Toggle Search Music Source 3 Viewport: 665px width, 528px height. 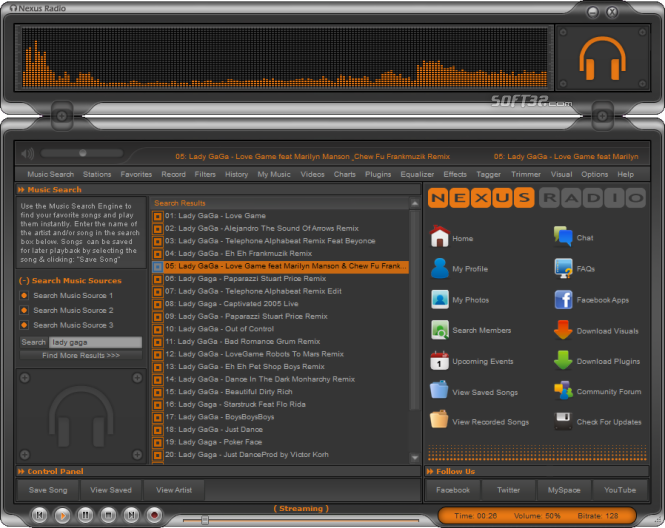(24, 325)
